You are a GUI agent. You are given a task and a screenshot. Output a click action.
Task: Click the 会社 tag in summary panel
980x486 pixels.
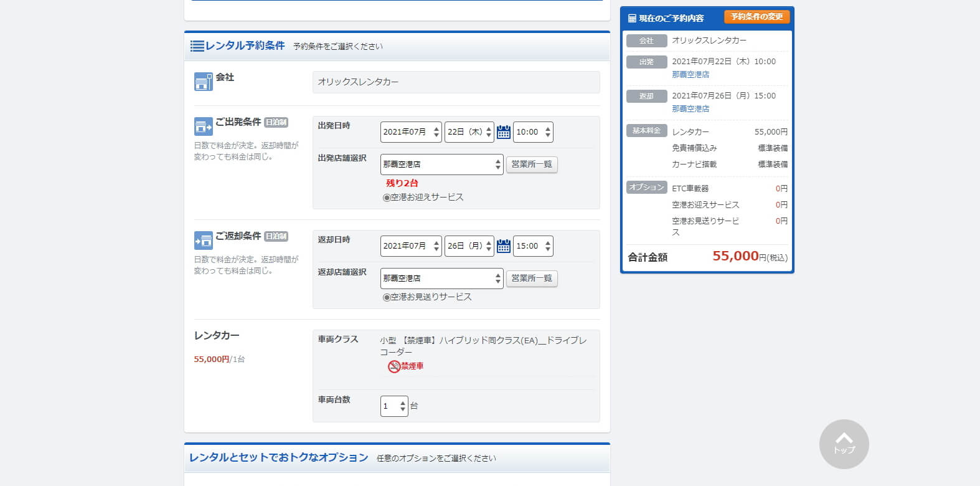pos(646,41)
